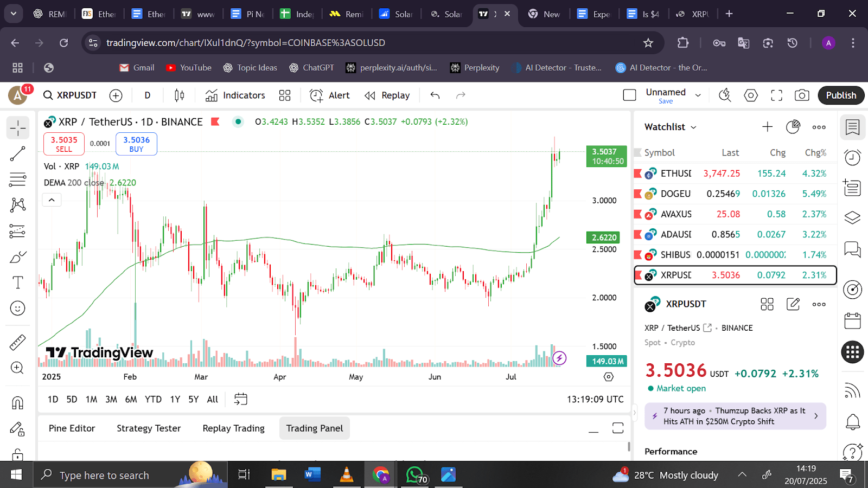
Task: Enter fullscreen chart mode
Action: pyautogui.click(x=777, y=95)
